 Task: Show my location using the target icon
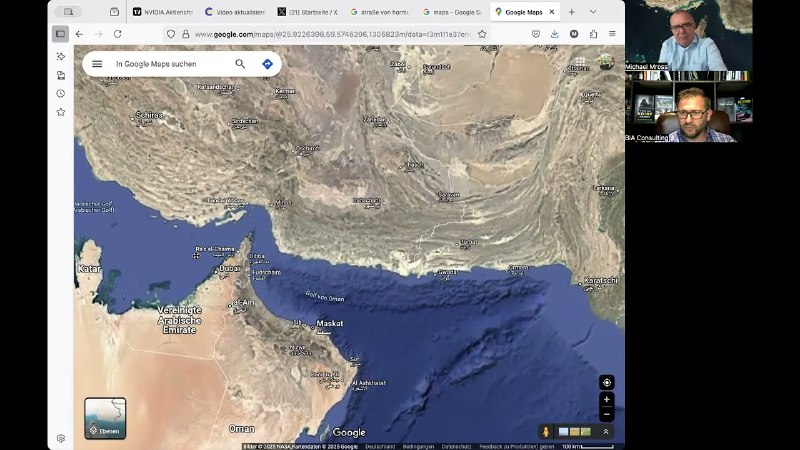[x=607, y=382]
